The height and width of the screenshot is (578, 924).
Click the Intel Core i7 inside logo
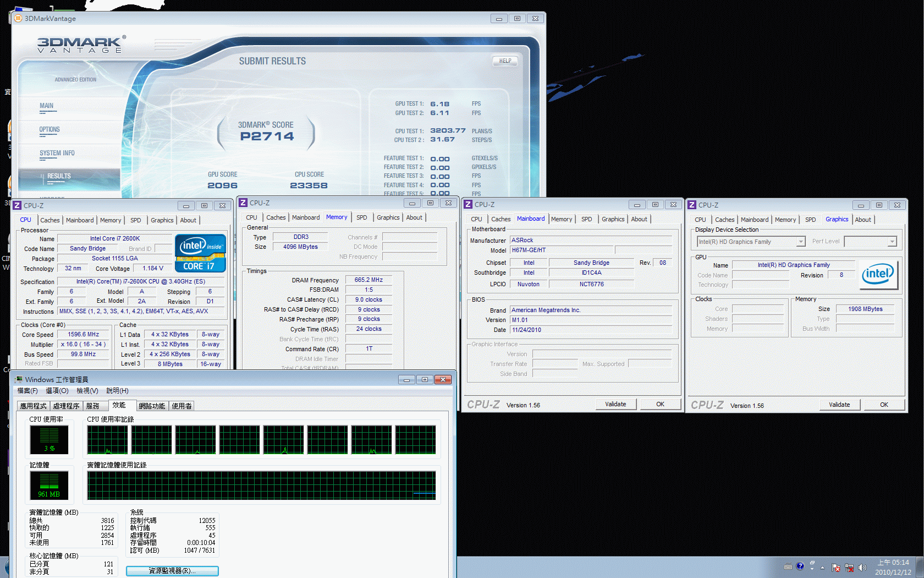pos(200,253)
